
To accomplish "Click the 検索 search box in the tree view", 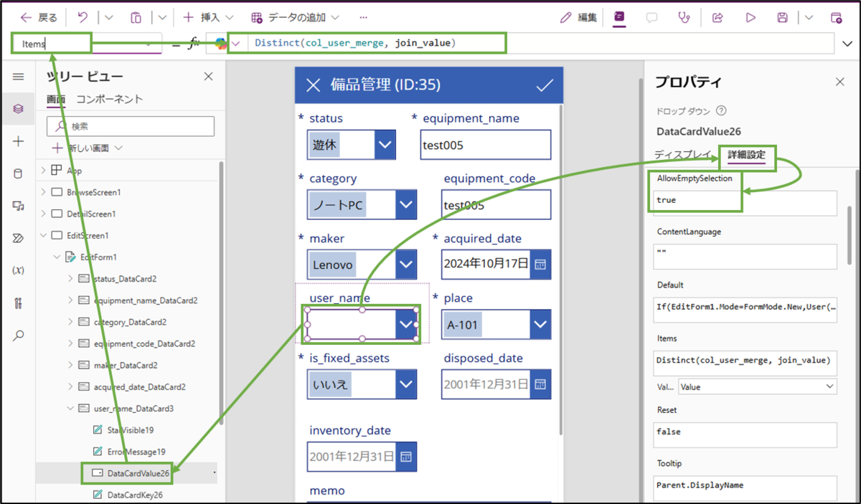I will 131,125.
